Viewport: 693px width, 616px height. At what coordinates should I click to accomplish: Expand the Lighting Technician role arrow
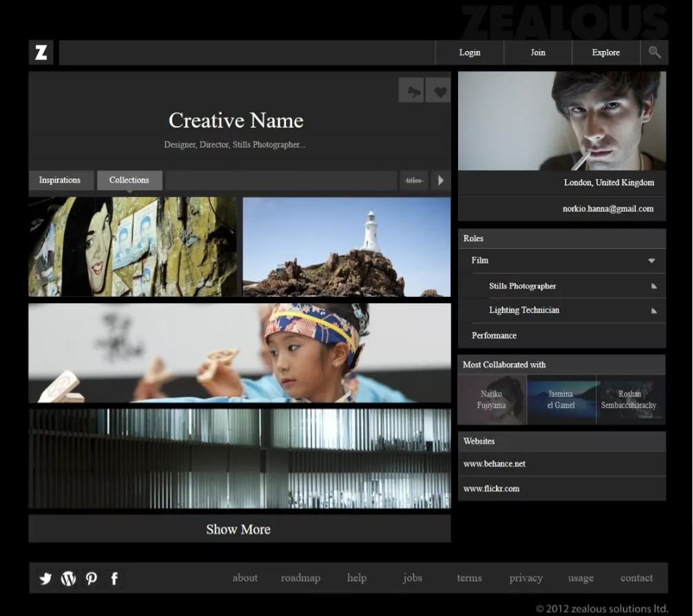click(x=654, y=311)
